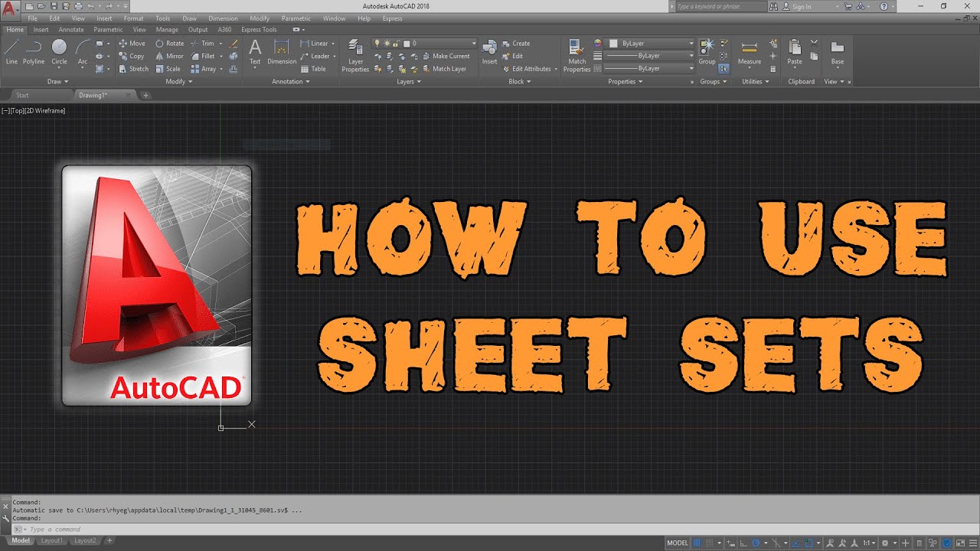Open the linetype ByLayer dropdown

point(648,68)
